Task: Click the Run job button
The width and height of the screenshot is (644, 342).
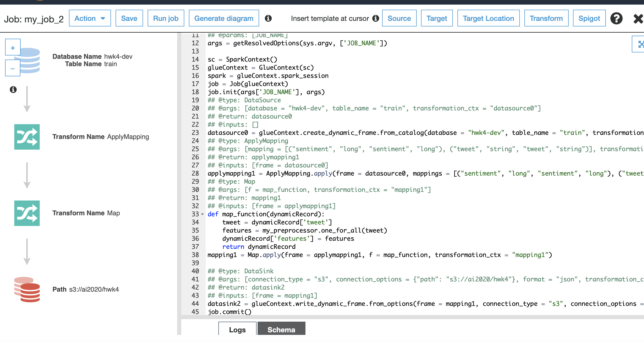Action: [165, 18]
